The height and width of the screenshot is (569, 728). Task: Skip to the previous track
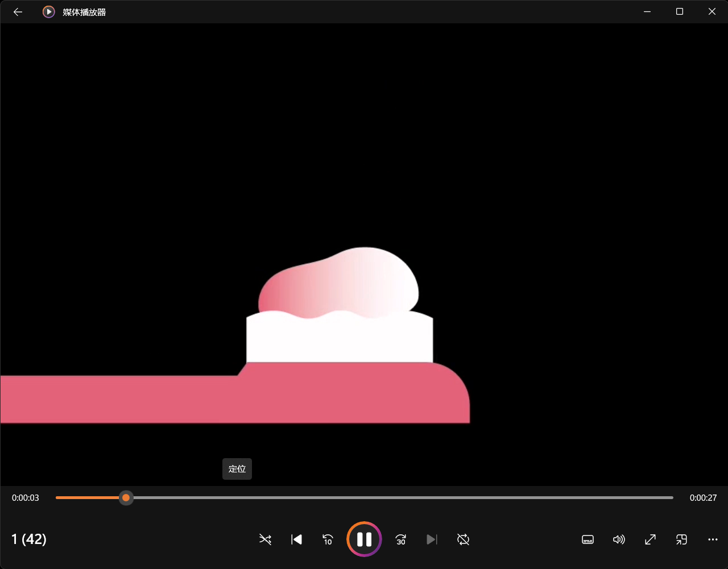pyautogui.click(x=296, y=539)
